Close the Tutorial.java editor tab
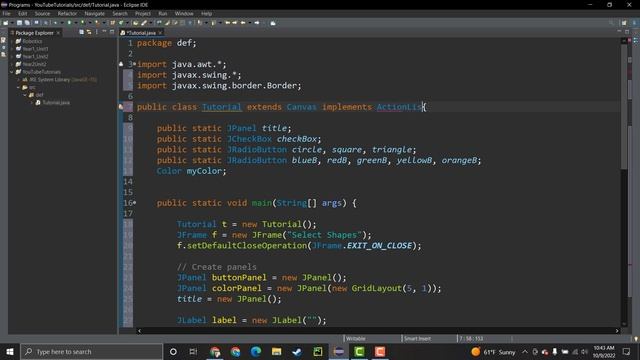 (160, 33)
